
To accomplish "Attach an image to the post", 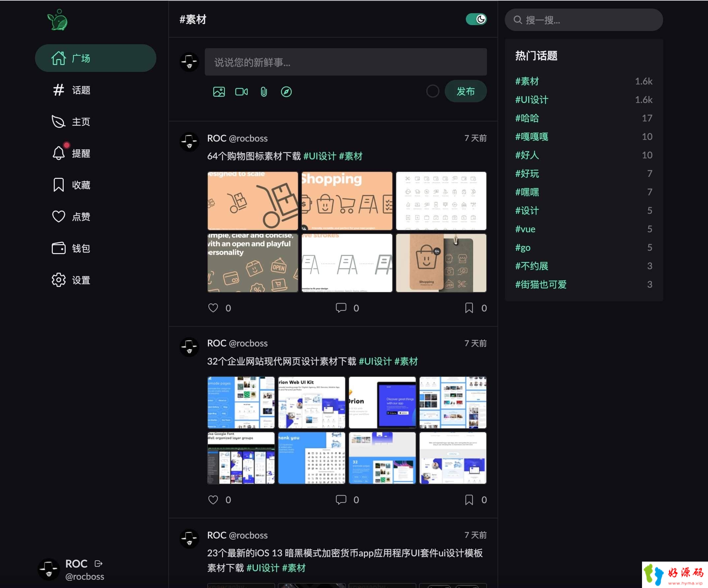I will tap(219, 92).
